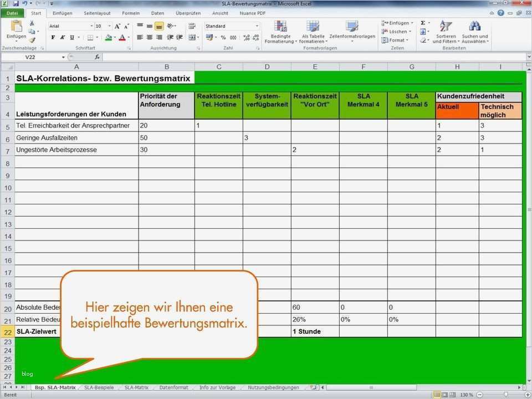
Task: Click in the formula bar field
Action: 314,57
